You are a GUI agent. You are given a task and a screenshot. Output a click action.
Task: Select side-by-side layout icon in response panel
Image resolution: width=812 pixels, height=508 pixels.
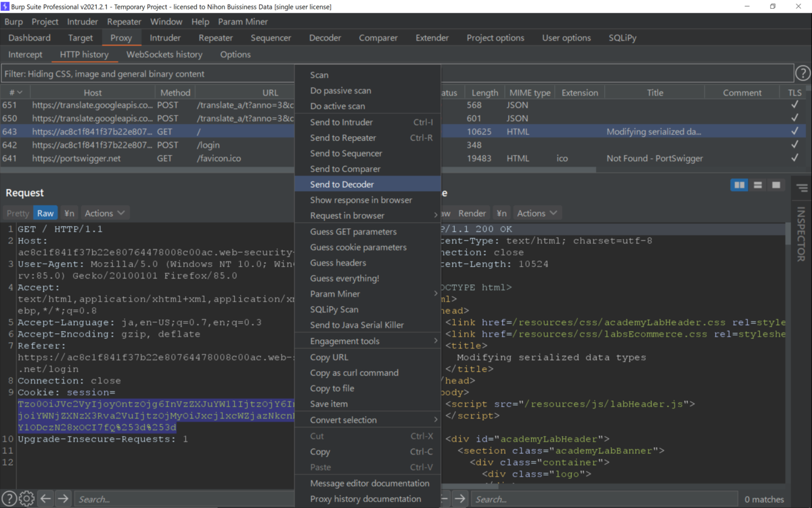740,185
